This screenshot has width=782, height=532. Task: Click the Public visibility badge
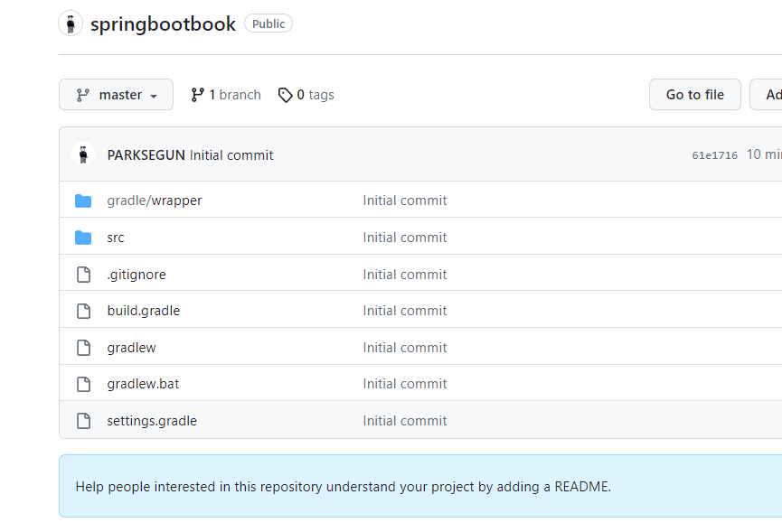pos(269,23)
